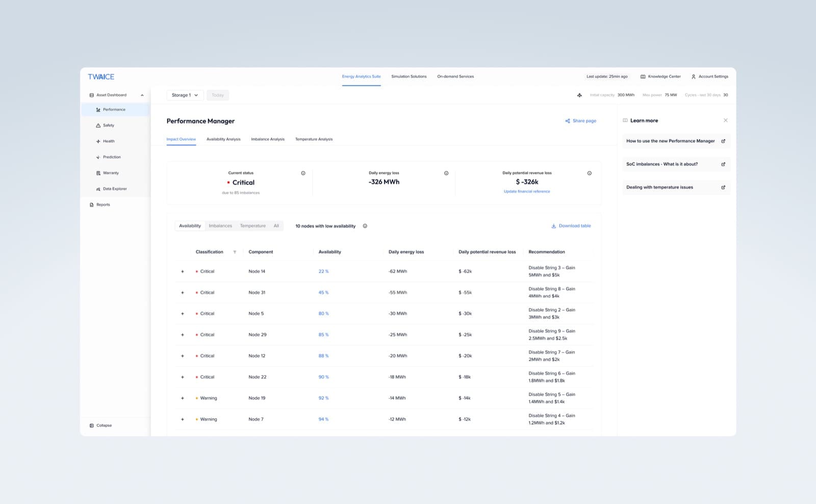
Task: Close the Learn more panel
Action: click(725, 120)
